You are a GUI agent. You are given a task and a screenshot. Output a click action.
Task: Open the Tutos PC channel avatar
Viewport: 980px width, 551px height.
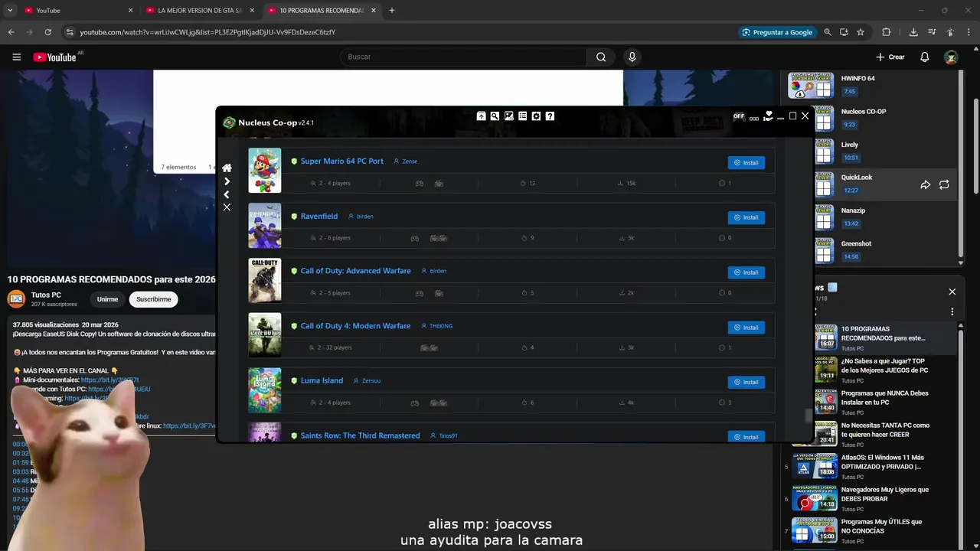click(16, 299)
